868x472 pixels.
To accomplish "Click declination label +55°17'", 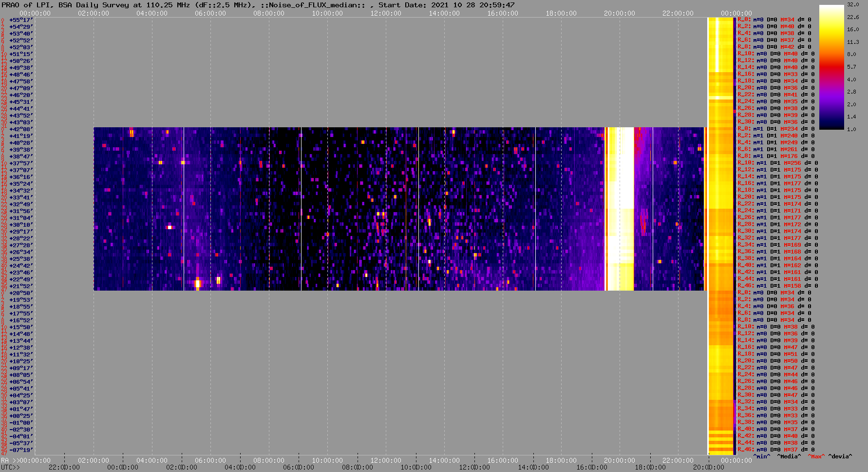I will click(21, 20).
